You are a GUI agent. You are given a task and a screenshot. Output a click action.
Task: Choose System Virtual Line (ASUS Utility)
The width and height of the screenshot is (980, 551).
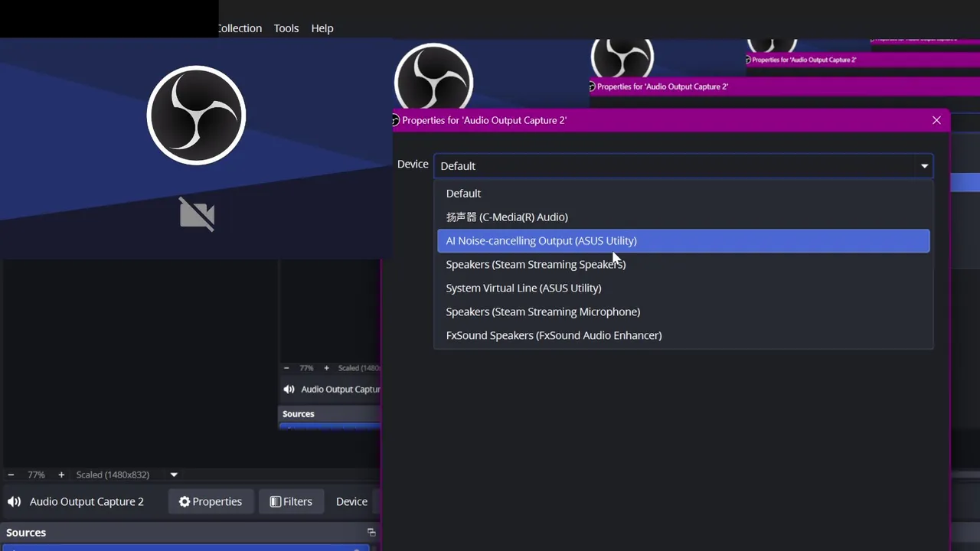[x=683, y=289]
